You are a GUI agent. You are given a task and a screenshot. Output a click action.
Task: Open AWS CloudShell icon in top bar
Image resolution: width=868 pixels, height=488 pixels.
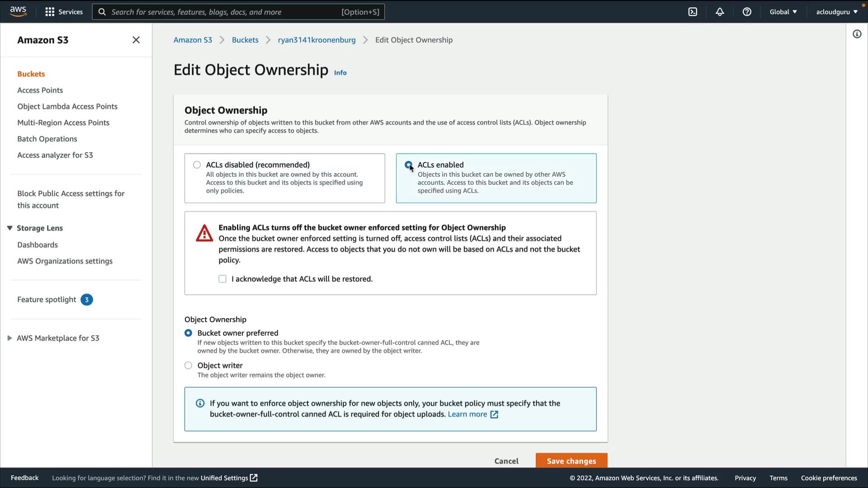point(693,12)
